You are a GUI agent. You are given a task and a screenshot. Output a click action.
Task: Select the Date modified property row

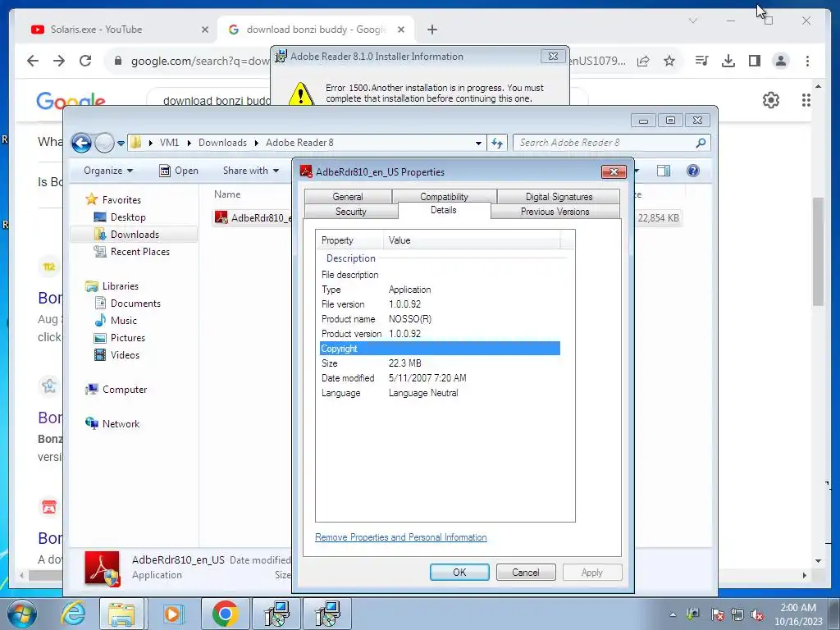(440, 378)
